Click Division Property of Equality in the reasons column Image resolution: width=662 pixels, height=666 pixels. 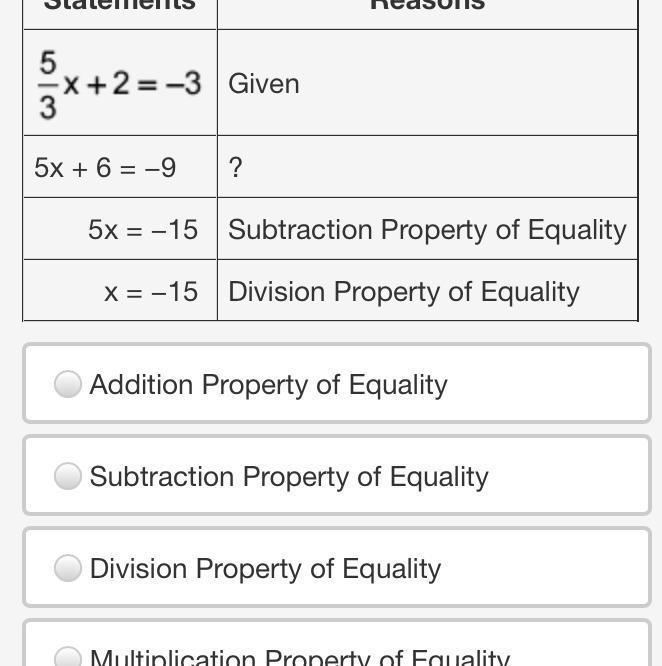(404, 292)
